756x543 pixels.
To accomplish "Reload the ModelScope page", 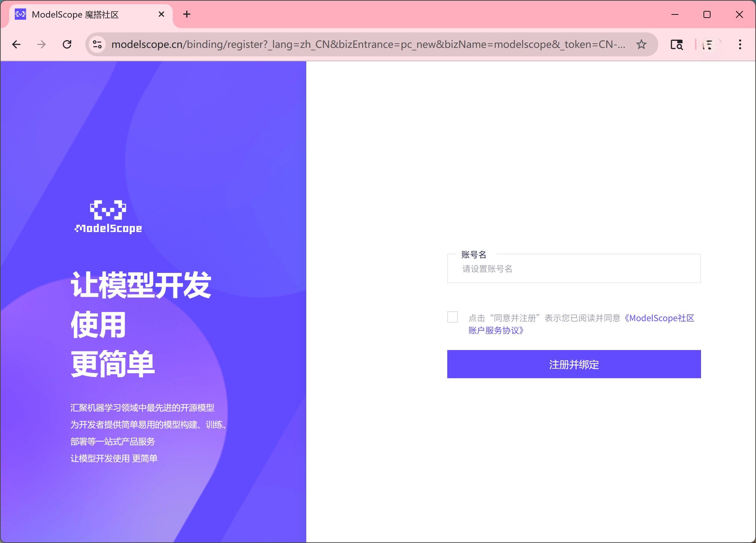I will coord(67,44).
